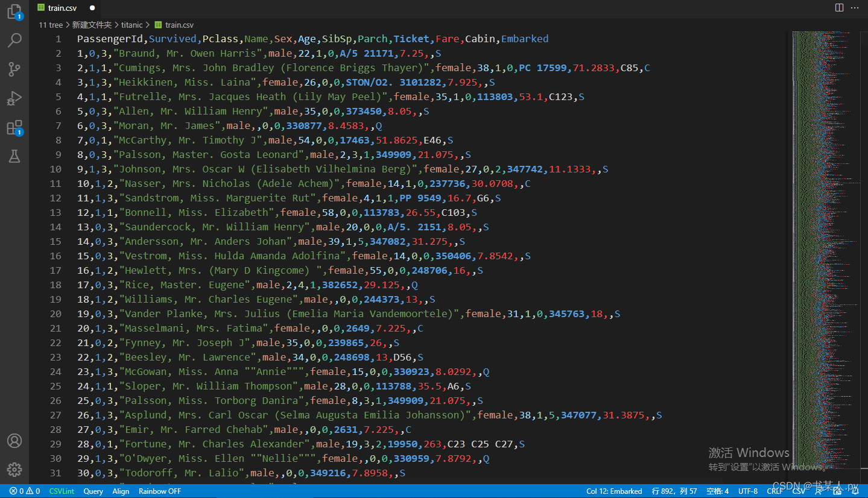Click 'STON/O2. 3101282' ticket value
The width and height of the screenshot is (868, 498).
[393, 82]
